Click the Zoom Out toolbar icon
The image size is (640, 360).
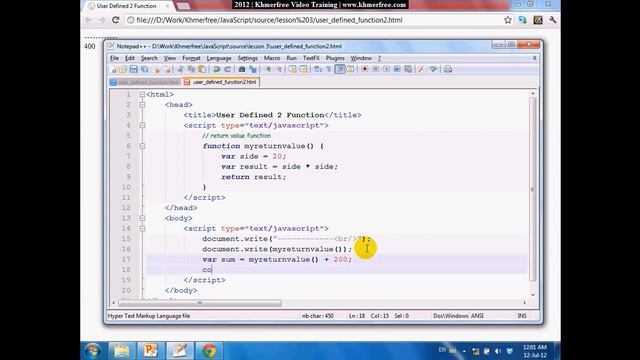pos(279,69)
